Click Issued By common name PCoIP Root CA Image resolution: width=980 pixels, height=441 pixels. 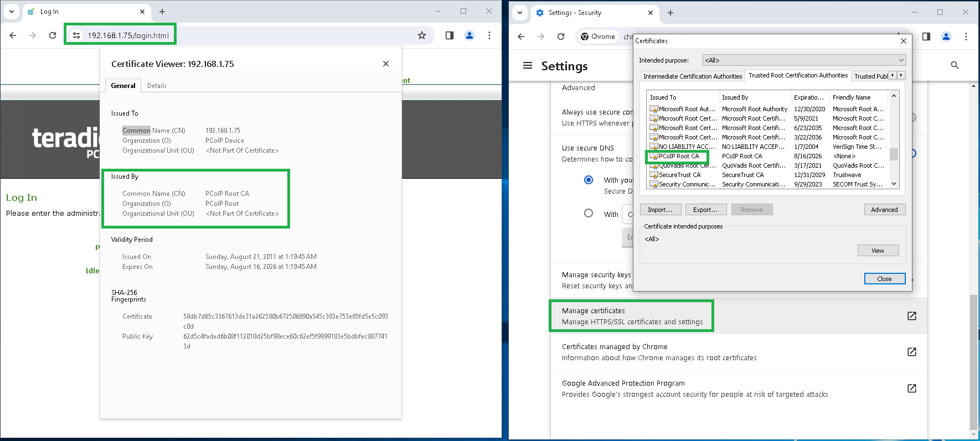pos(227,194)
